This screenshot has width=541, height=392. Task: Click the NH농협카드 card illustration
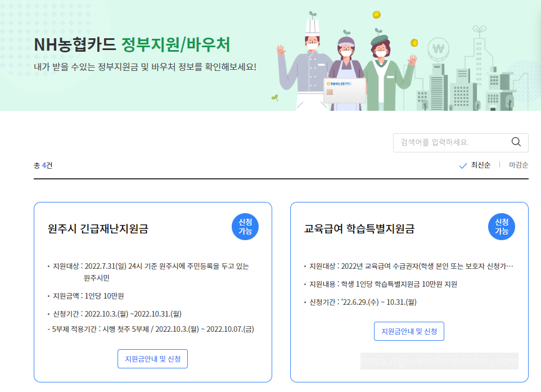345,91
